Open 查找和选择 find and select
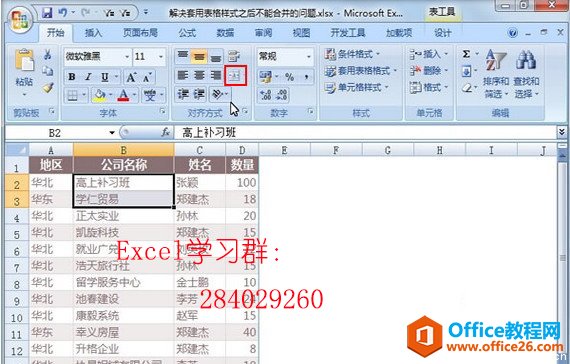 pyautogui.click(x=526, y=74)
